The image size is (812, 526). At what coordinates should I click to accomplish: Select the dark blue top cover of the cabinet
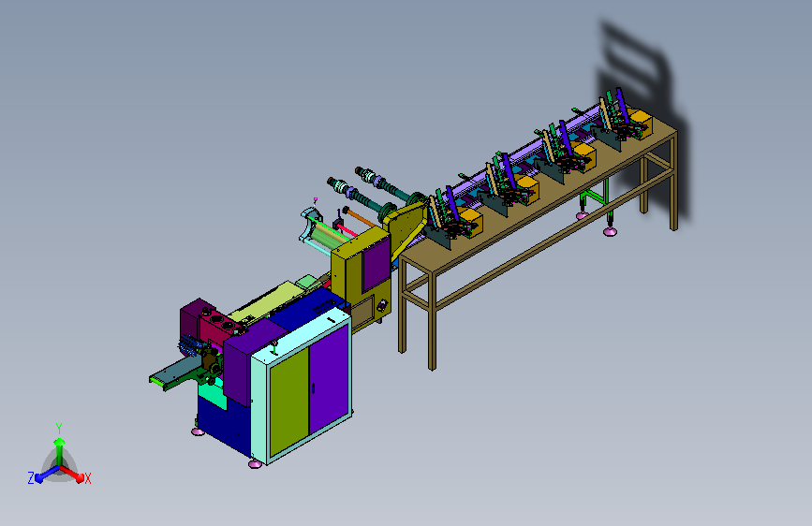(x=306, y=309)
